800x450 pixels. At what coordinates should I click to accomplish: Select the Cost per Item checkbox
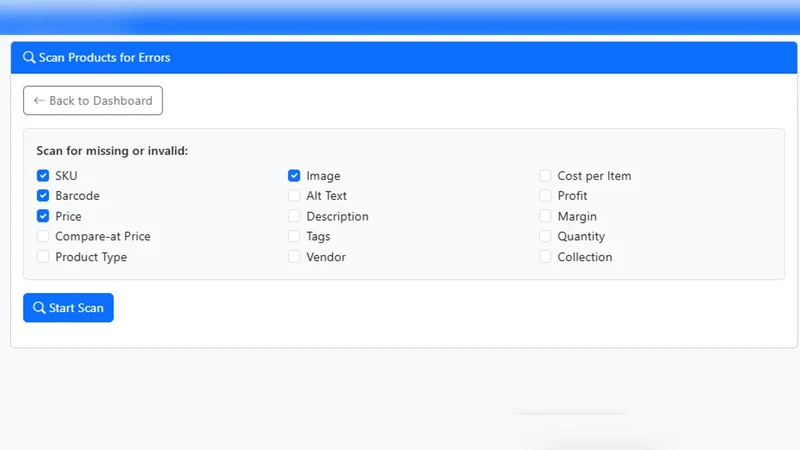[545, 176]
